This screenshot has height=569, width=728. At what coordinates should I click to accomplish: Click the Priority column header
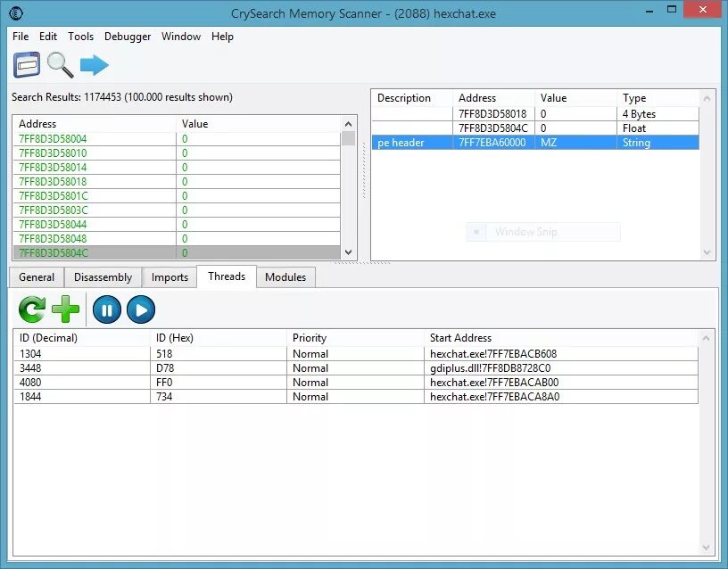[x=355, y=338]
